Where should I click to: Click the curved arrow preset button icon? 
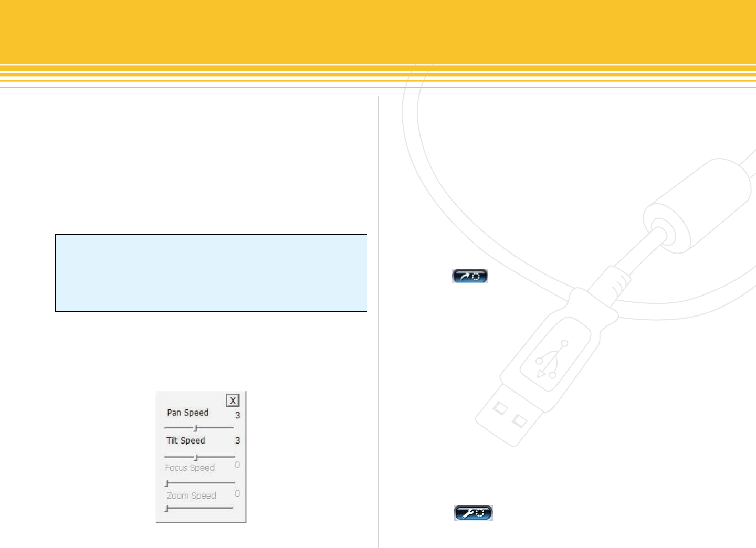[470, 276]
